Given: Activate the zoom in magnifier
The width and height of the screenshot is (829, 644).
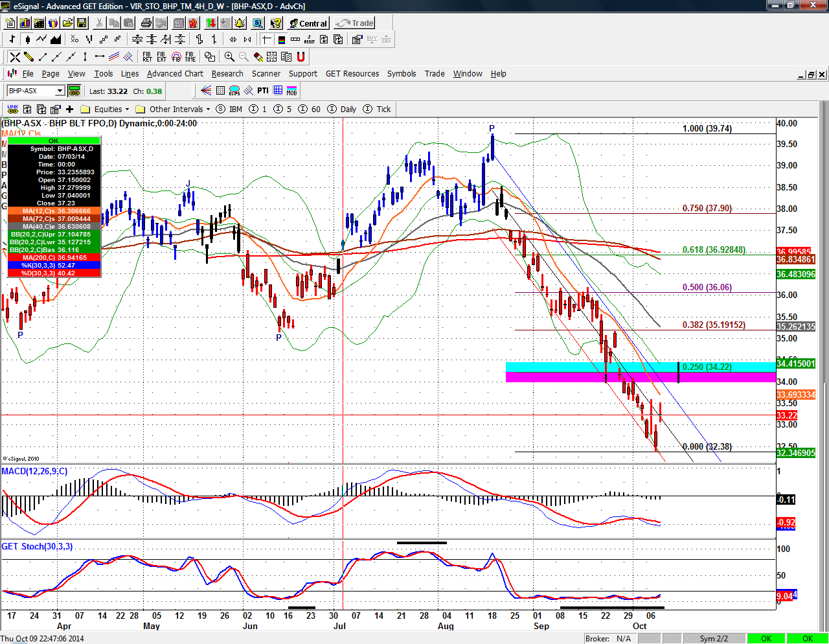Looking at the screenshot, I should (229, 57).
